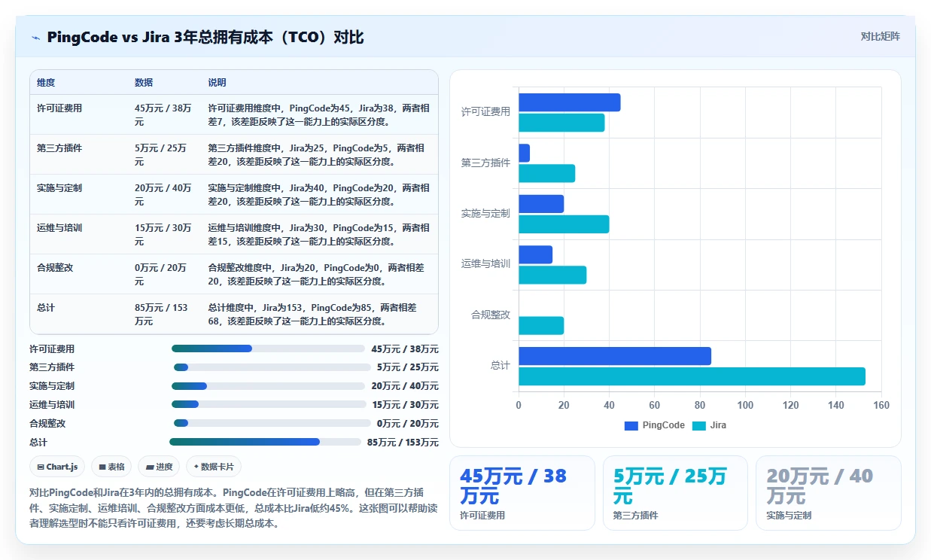Click the 运维与培训维度中 description cell in the table

click(x=319, y=234)
